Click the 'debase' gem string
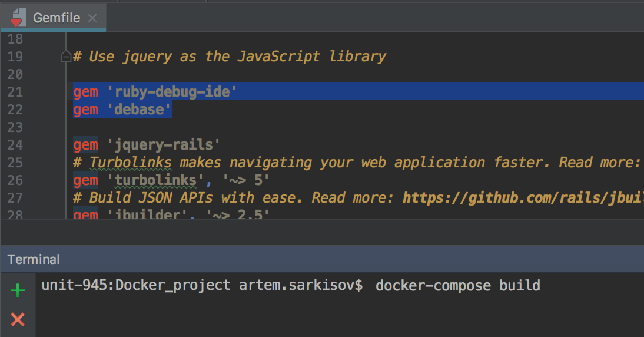The image size is (644, 337). [x=138, y=110]
